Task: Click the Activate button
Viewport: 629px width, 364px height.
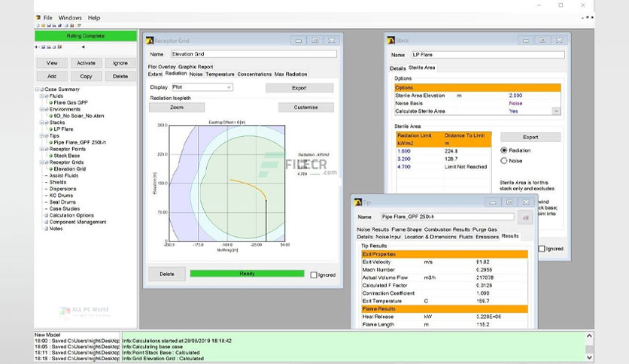Action: [x=87, y=63]
